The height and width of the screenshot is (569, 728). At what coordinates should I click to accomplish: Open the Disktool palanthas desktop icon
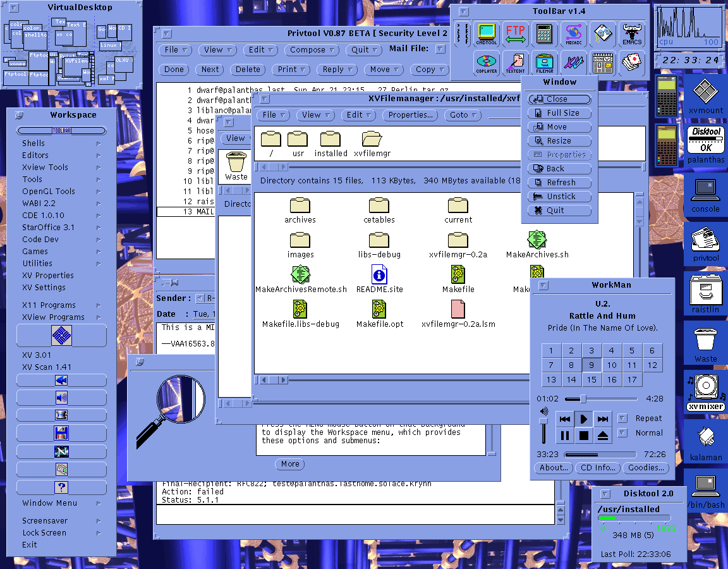tap(705, 144)
